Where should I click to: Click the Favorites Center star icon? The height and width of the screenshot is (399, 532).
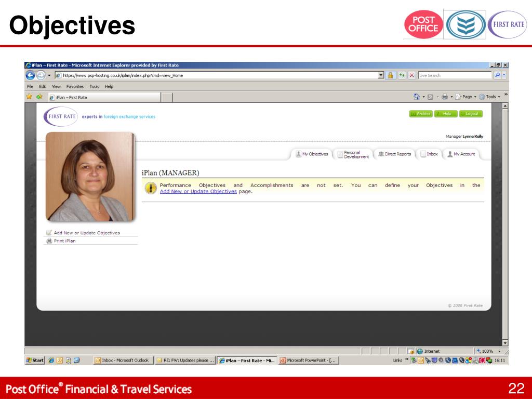30,97
